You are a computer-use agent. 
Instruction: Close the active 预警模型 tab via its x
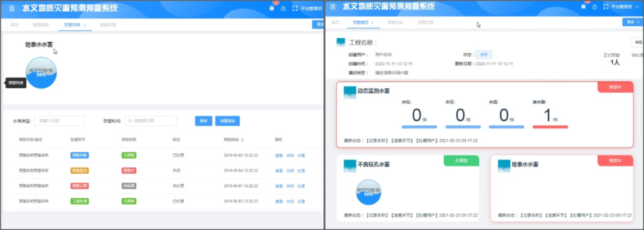pyautogui.click(x=373, y=23)
